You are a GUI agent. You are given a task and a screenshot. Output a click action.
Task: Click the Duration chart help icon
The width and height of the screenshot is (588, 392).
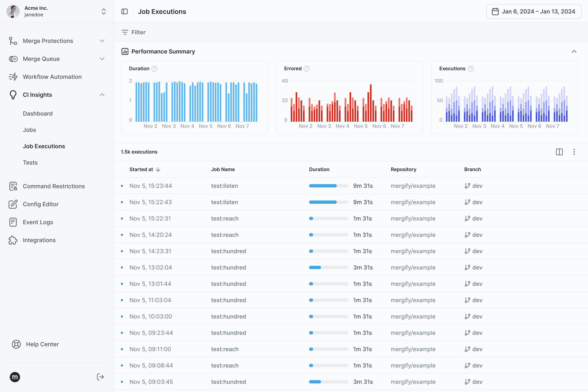(x=155, y=69)
